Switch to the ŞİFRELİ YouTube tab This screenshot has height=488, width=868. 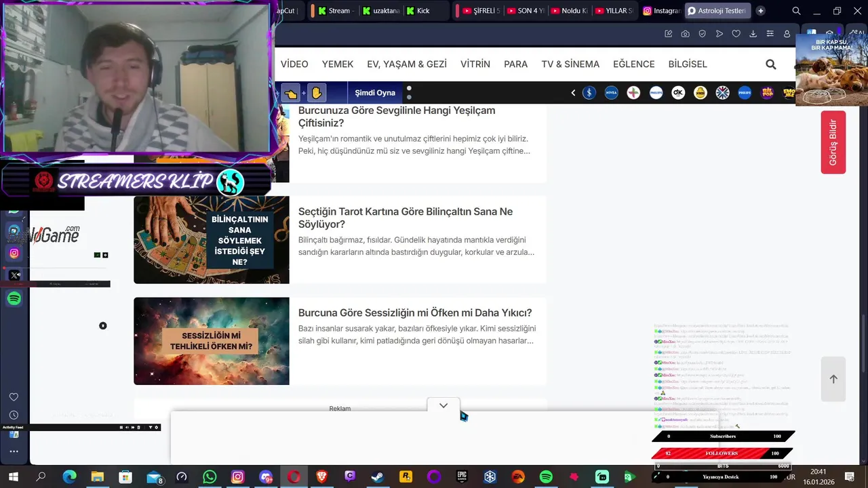click(480, 11)
